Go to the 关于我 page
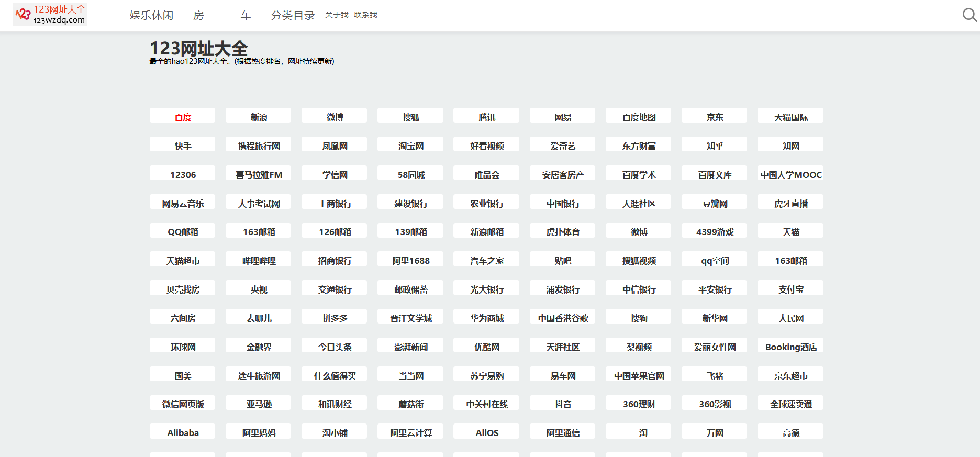 [x=337, y=15]
